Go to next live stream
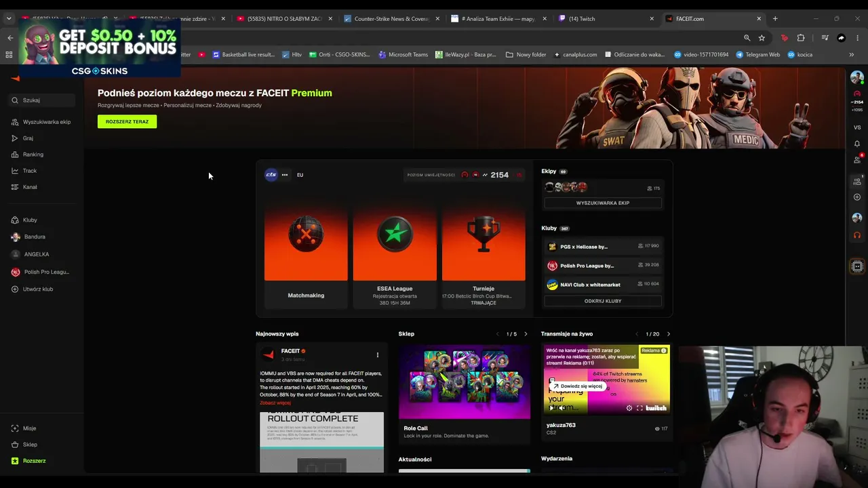This screenshot has height=488, width=868. click(x=669, y=334)
